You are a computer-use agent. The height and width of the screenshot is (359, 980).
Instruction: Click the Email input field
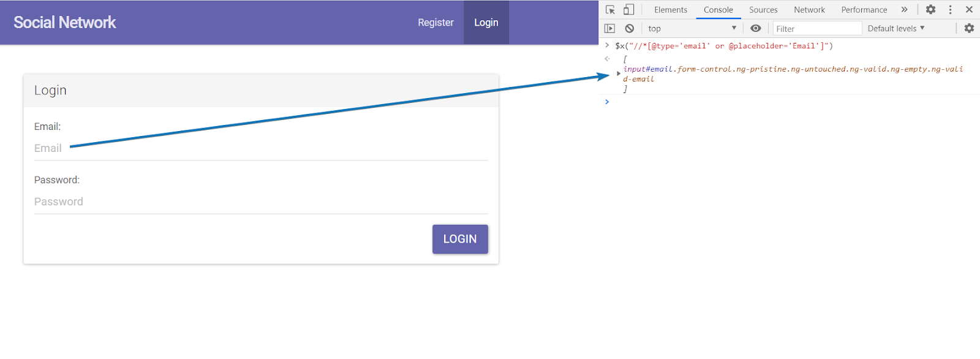[260, 148]
